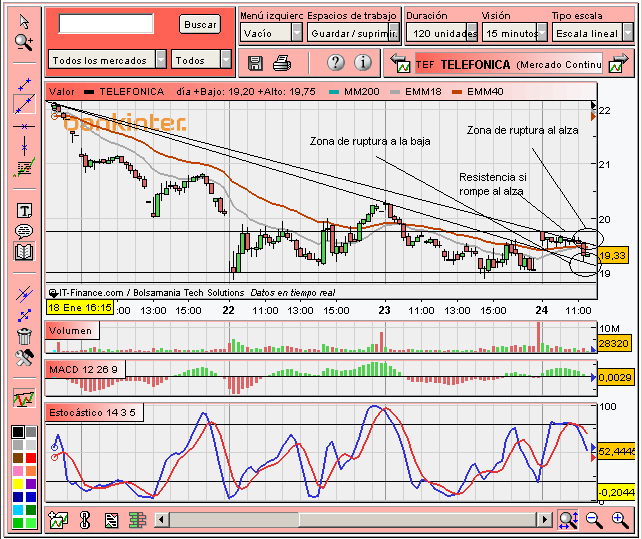Screen dimensions: 642x539
Task: Pick the horizontal line tool
Action: pyautogui.click(x=24, y=127)
